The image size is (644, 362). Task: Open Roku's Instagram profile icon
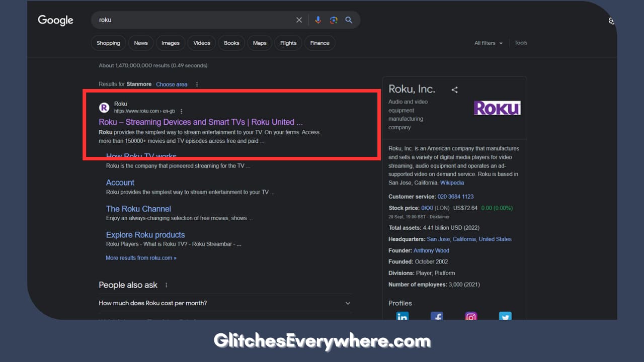pos(471,316)
